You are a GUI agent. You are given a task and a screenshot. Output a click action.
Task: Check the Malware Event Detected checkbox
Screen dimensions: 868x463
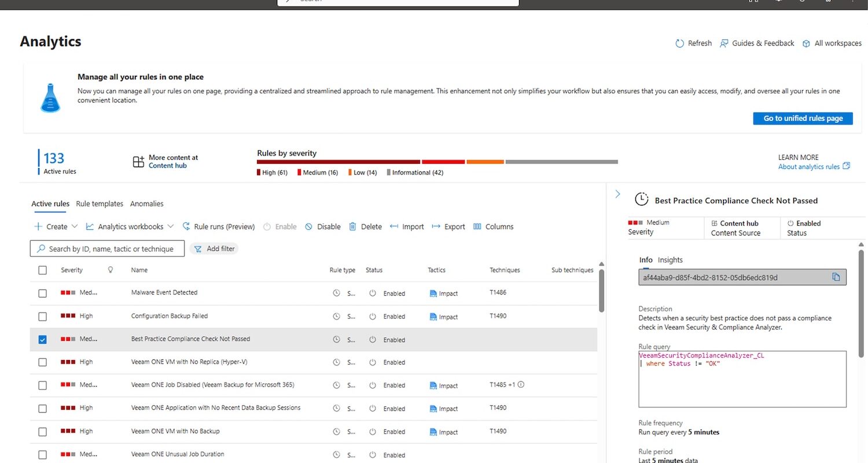(42, 293)
